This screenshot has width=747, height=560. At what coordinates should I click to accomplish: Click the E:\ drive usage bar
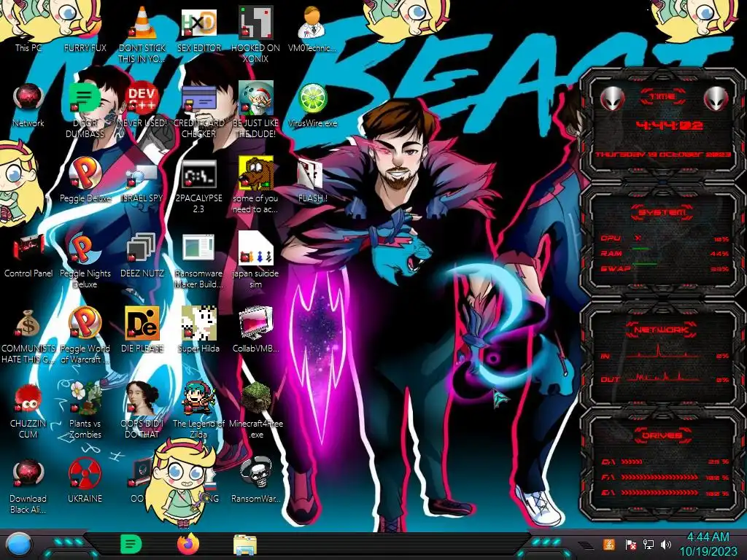[x=665, y=493]
